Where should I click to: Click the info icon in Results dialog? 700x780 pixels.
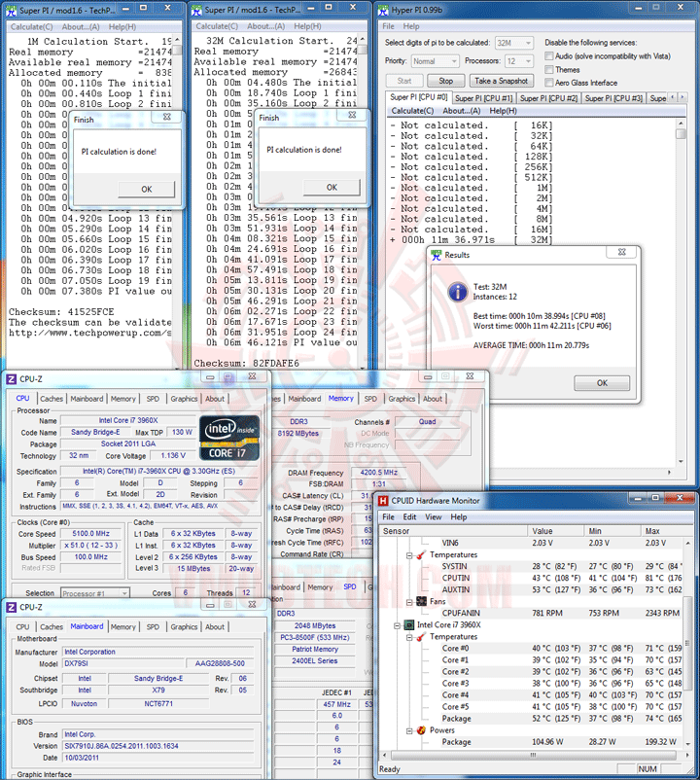coord(457,292)
